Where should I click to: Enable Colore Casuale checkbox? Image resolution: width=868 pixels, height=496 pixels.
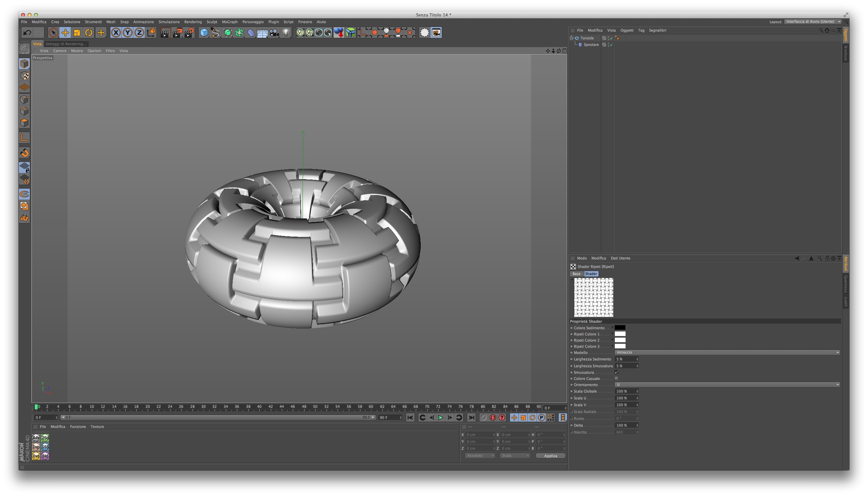617,378
